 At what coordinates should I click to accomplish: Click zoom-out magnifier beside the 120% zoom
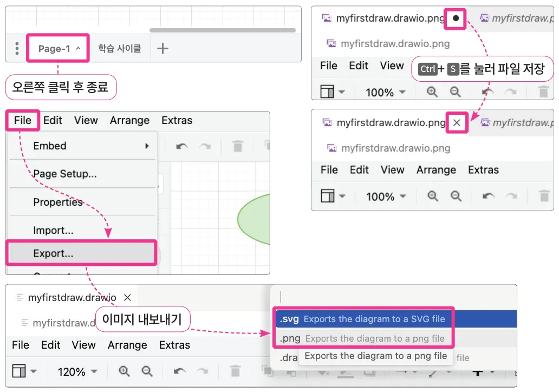click(x=147, y=371)
